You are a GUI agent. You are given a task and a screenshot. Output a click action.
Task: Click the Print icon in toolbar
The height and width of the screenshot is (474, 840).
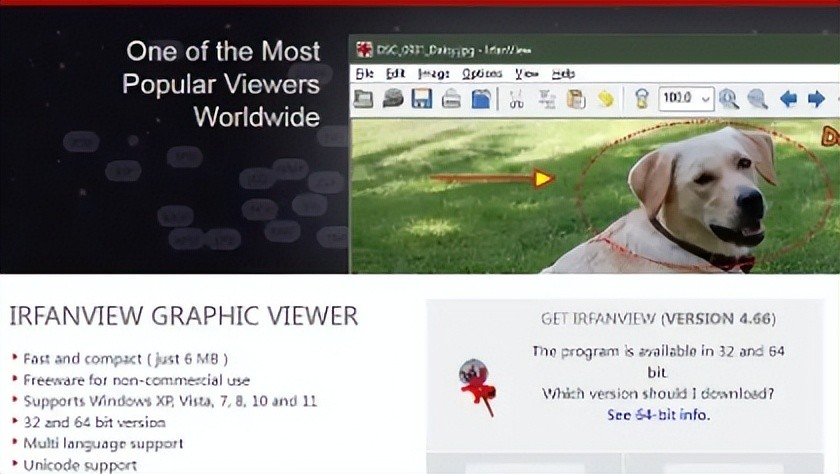coord(451,99)
